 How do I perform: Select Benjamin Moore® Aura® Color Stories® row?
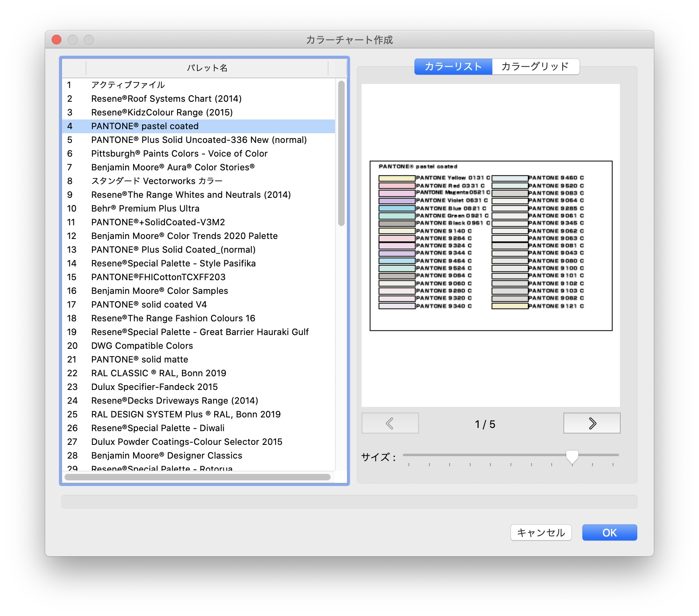pyautogui.click(x=199, y=167)
